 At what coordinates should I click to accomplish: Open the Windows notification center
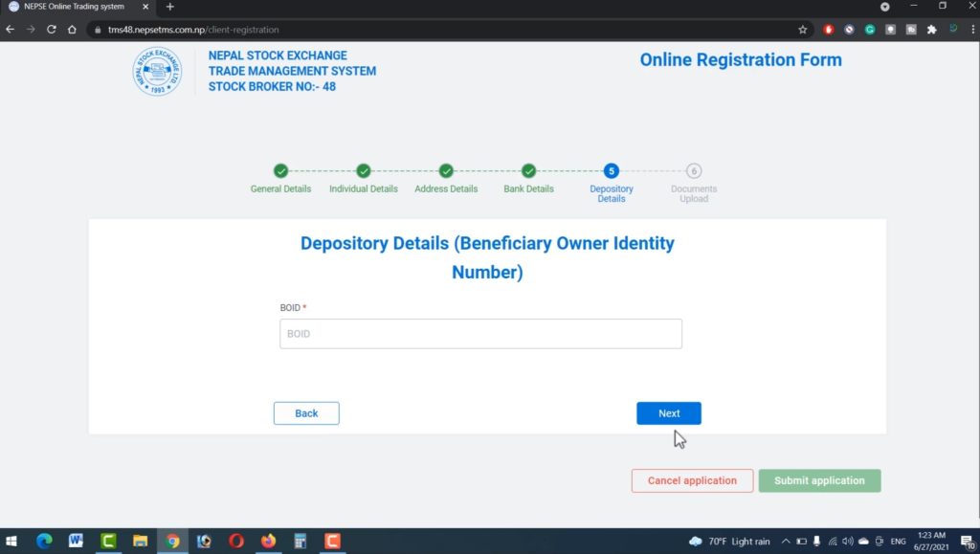969,542
